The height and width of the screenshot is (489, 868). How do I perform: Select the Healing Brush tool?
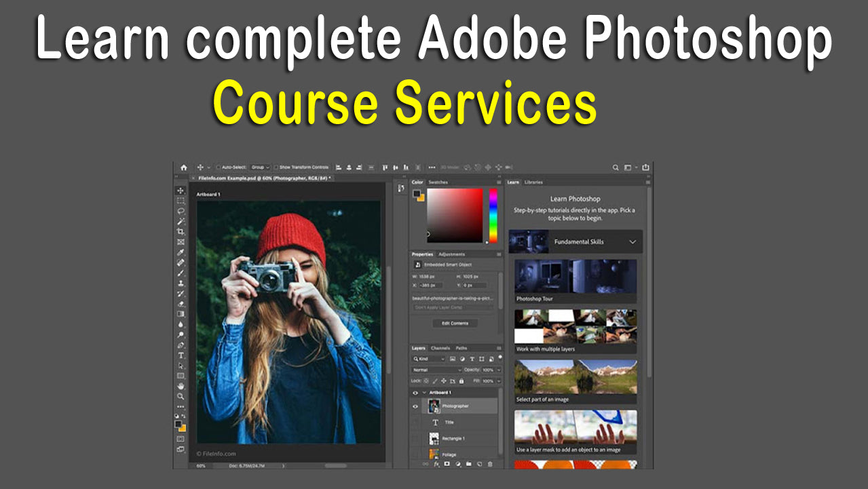(x=181, y=262)
